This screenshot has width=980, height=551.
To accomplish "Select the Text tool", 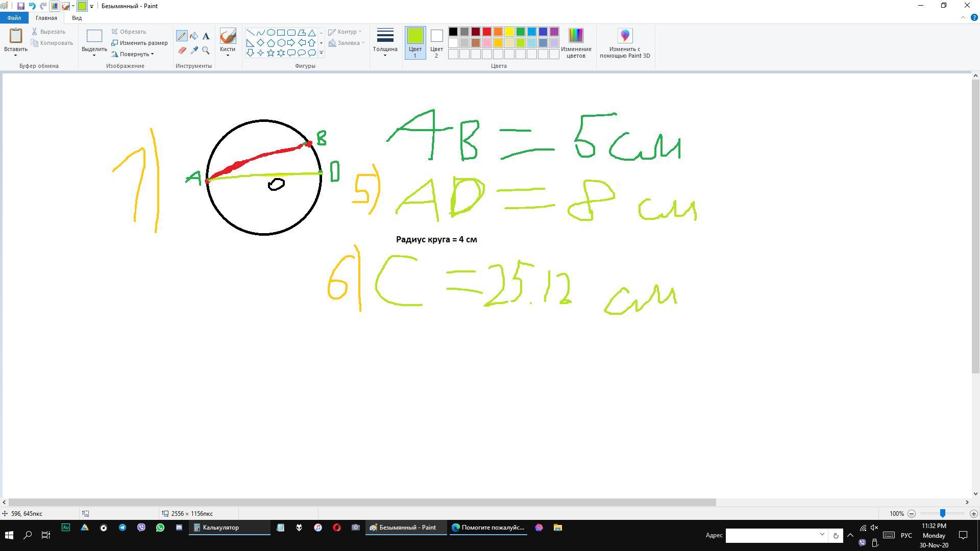I will click(206, 36).
